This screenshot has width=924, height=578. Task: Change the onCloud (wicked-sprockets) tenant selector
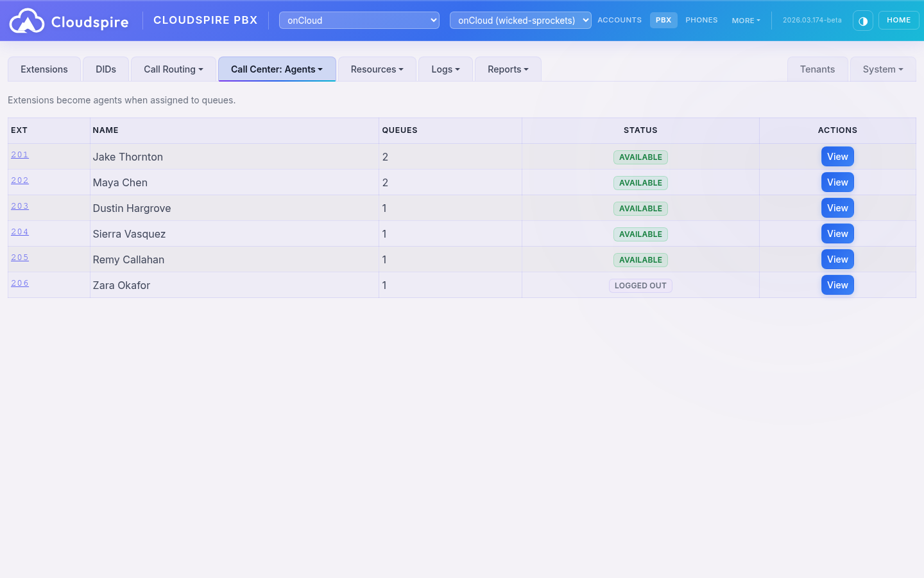tap(520, 20)
